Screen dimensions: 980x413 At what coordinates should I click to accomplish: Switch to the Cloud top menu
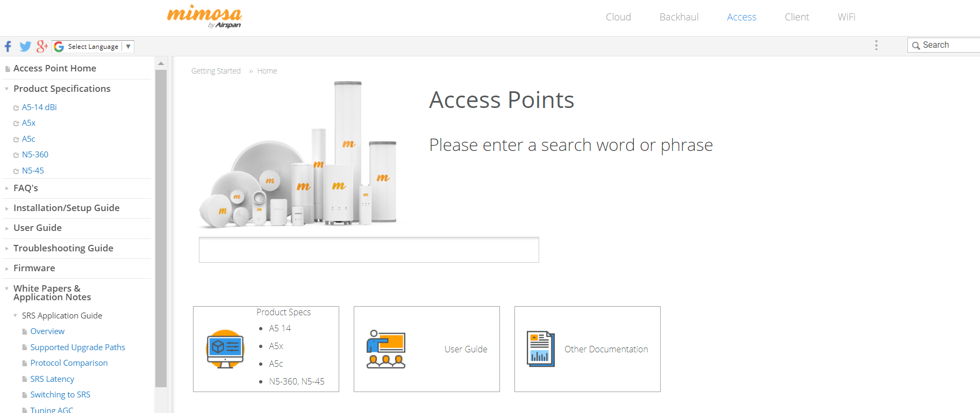click(618, 17)
